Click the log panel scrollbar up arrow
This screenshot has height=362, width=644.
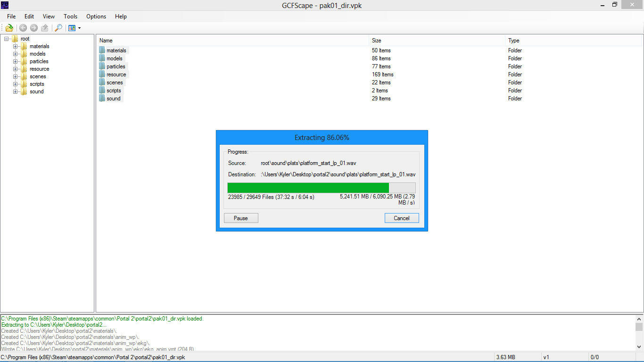(639, 319)
